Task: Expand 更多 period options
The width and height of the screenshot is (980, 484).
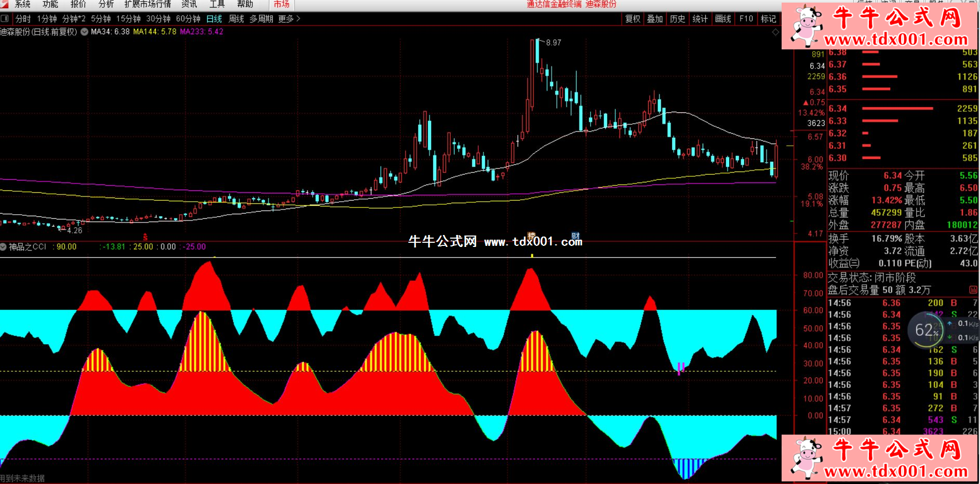Action: pyautogui.click(x=289, y=19)
